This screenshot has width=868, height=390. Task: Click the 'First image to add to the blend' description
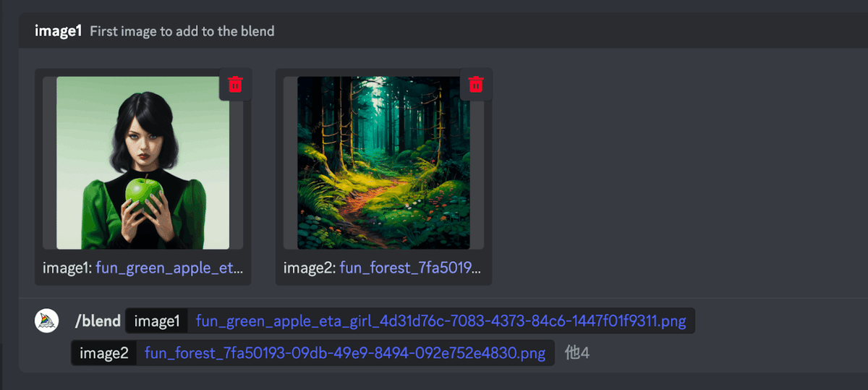pos(182,31)
